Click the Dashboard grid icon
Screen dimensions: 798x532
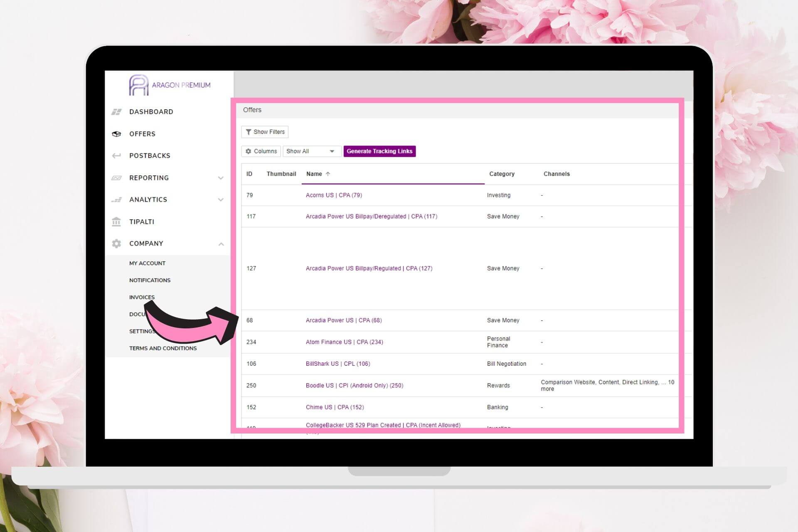[116, 112]
